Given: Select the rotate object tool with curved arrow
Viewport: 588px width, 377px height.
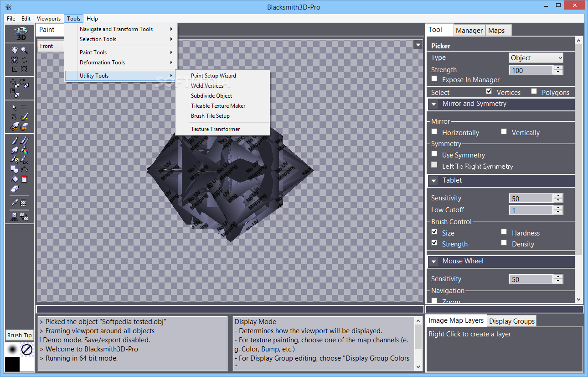Looking at the screenshot, I should click(x=24, y=84).
